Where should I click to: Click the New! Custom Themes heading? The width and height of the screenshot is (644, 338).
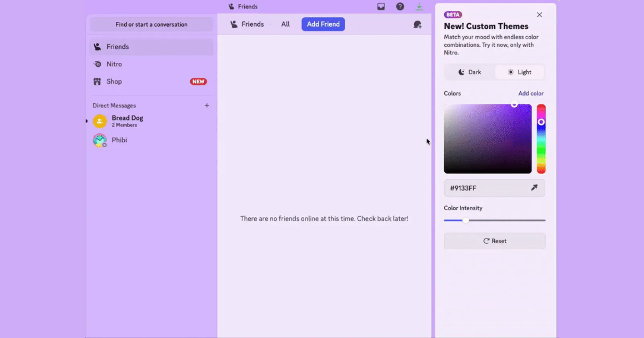point(486,26)
